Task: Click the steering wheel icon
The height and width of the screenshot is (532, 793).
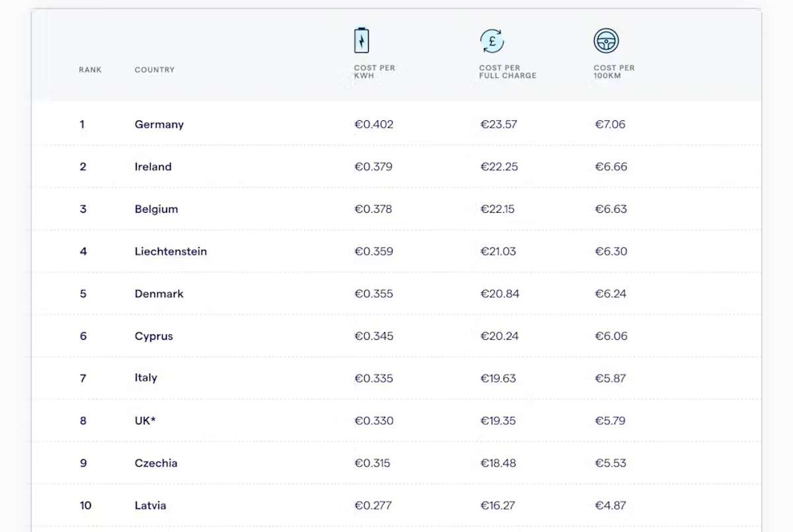Action: click(606, 41)
